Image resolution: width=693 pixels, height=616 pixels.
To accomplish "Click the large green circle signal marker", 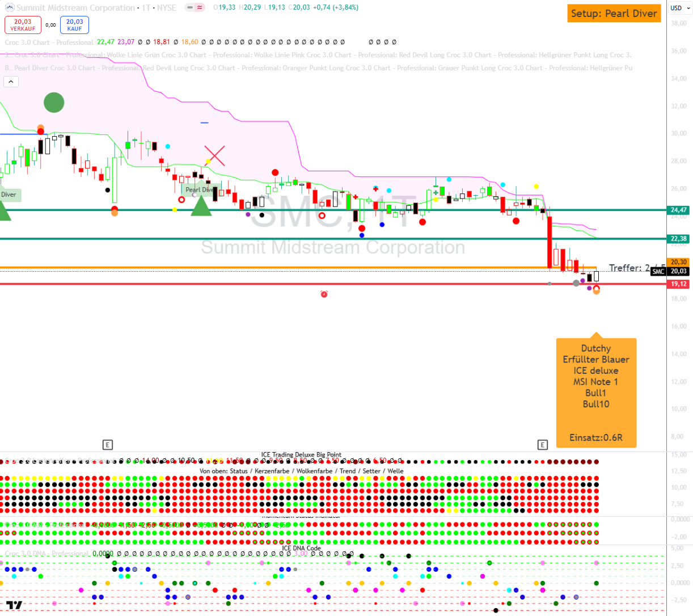I will coord(54,103).
